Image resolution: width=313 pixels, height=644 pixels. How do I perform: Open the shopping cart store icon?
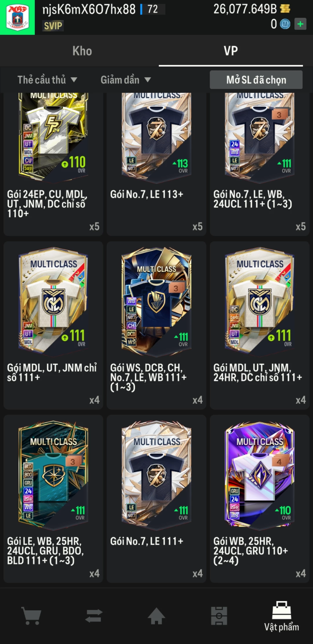point(31,616)
